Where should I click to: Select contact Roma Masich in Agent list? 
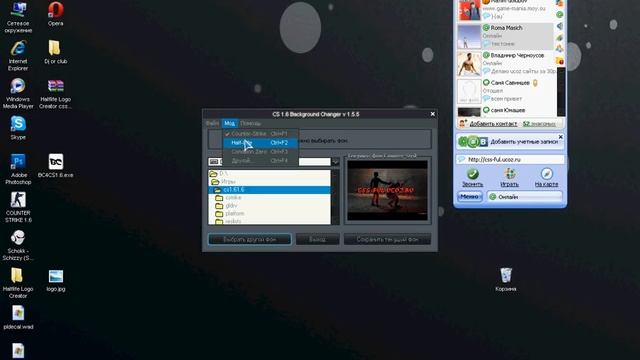point(505,36)
